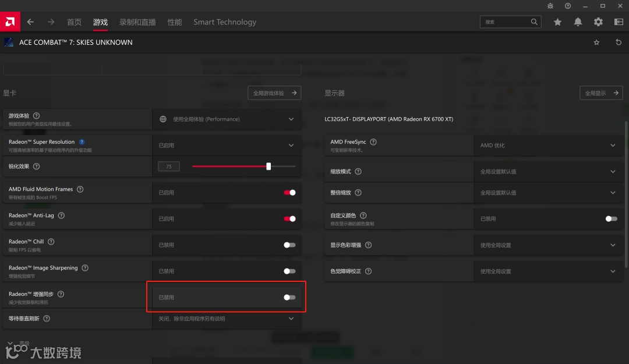Open notifications bell
This screenshot has width=629, height=364.
coord(578,22)
